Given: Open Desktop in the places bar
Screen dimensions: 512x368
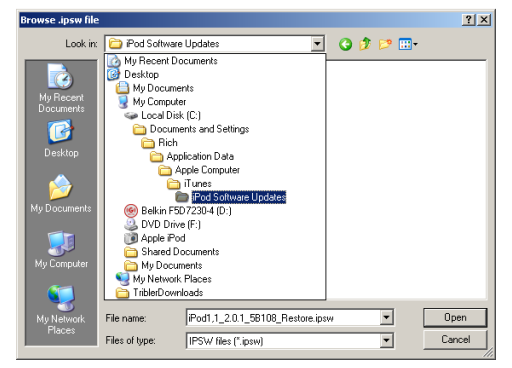Looking at the screenshot, I should (x=61, y=139).
